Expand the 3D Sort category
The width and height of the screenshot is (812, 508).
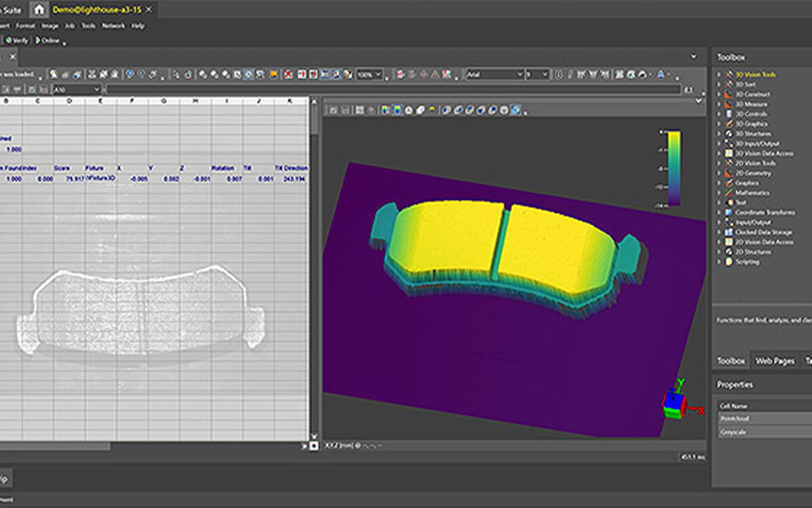coord(719,84)
